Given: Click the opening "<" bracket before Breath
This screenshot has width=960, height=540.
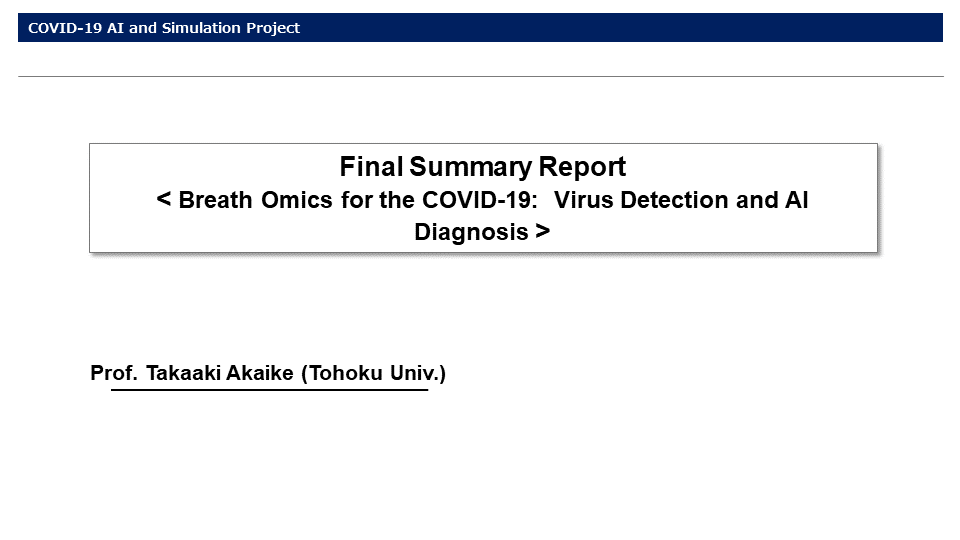Looking at the screenshot, I should (x=163, y=199).
